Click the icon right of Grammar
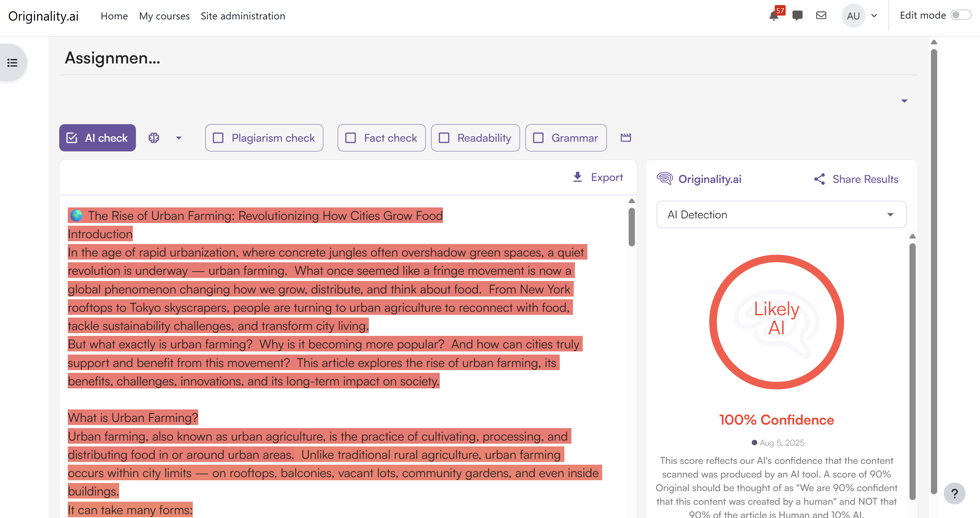The image size is (980, 518). (x=626, y=138)
